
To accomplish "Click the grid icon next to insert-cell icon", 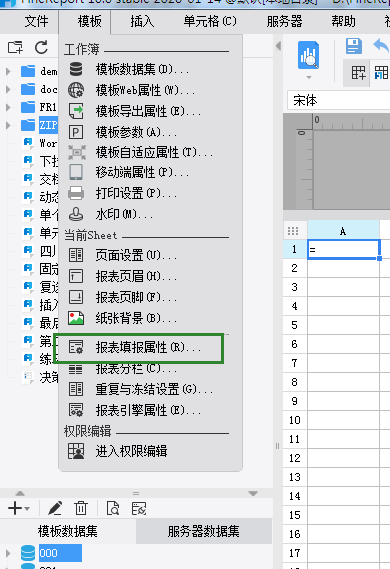I will point(382,73).
